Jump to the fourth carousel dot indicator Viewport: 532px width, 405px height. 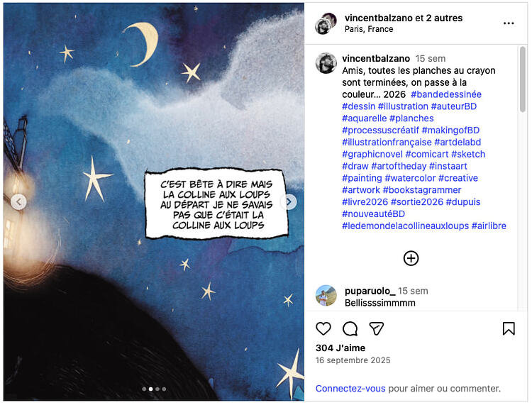click(165, 389)
